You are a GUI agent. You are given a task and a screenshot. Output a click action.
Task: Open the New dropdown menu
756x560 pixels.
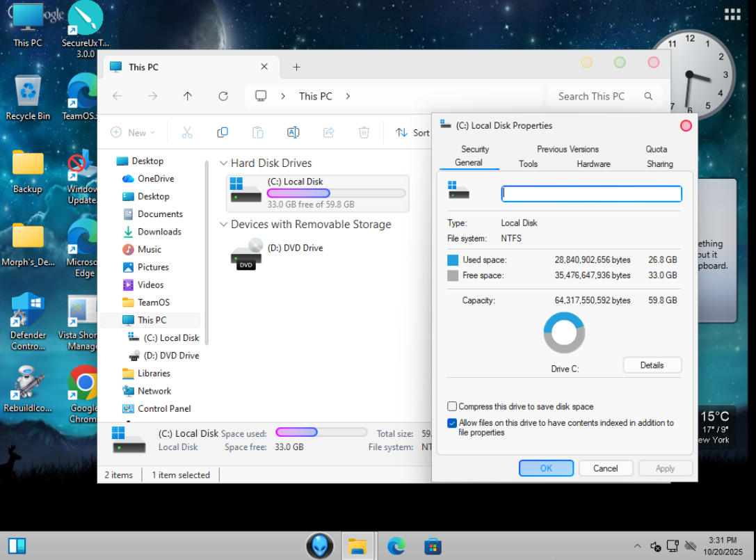click(134, 132)
